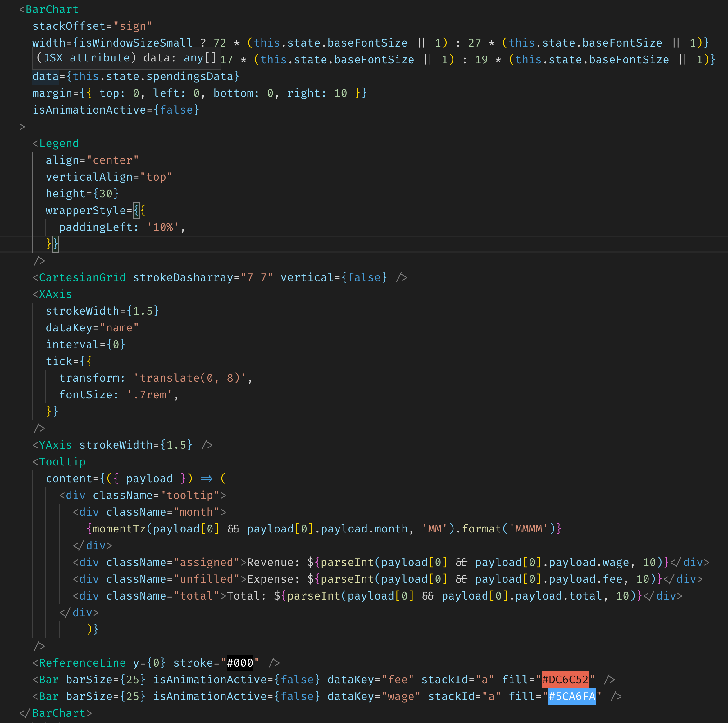728x723 pixels.
Task: Click the false value in isAnimationActive of BarChart
Action: 176,110
